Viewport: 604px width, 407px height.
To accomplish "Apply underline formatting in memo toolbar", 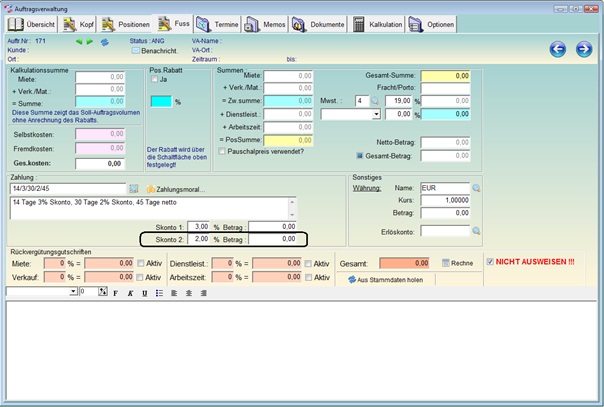I will pyautogui.click(x=143, y=292).
